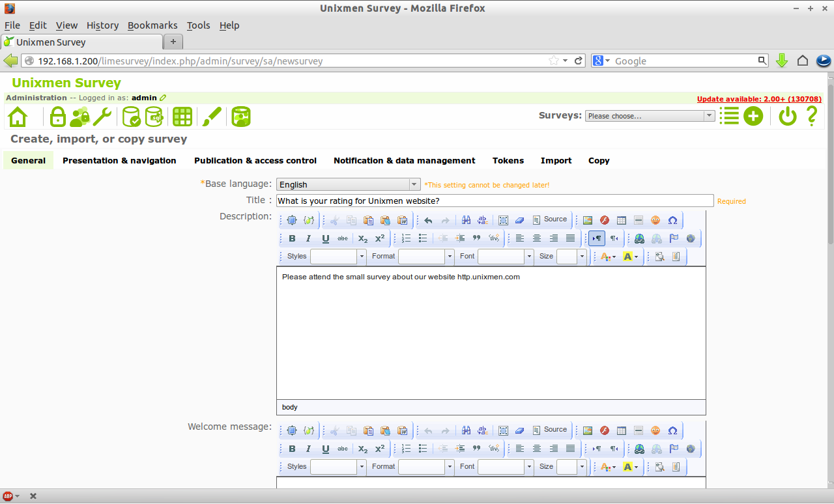The width and height of the screenshot is (834, 504).
Task: Open the administration home icon
Action: coord(18,117)
